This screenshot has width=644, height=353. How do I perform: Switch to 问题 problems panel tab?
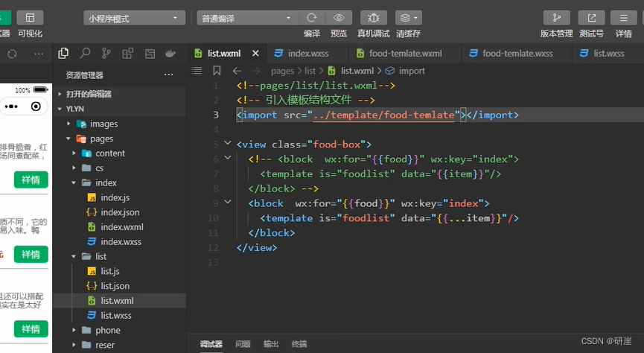click(243, 344)
